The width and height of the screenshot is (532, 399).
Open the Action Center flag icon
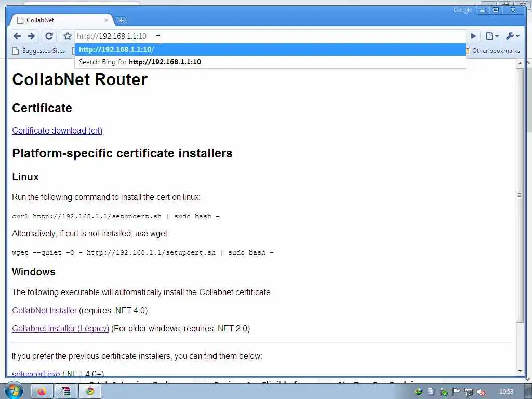point(456,392)
